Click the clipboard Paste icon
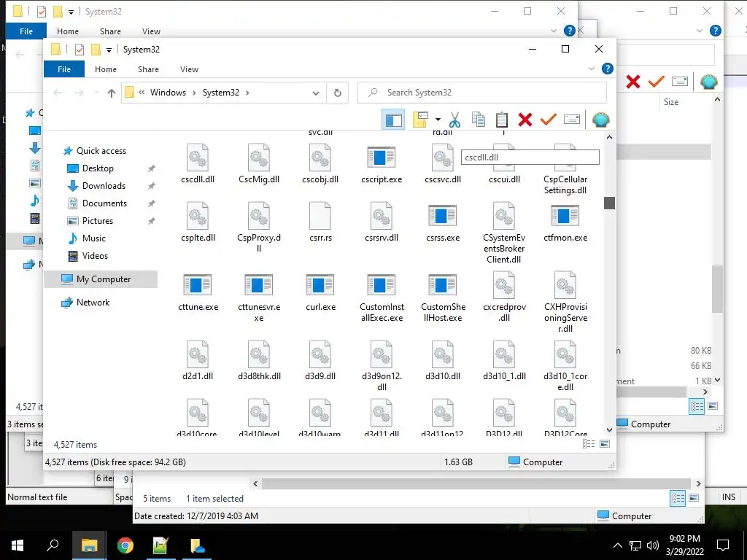This screenshot has width=747, height=560. 502,120
